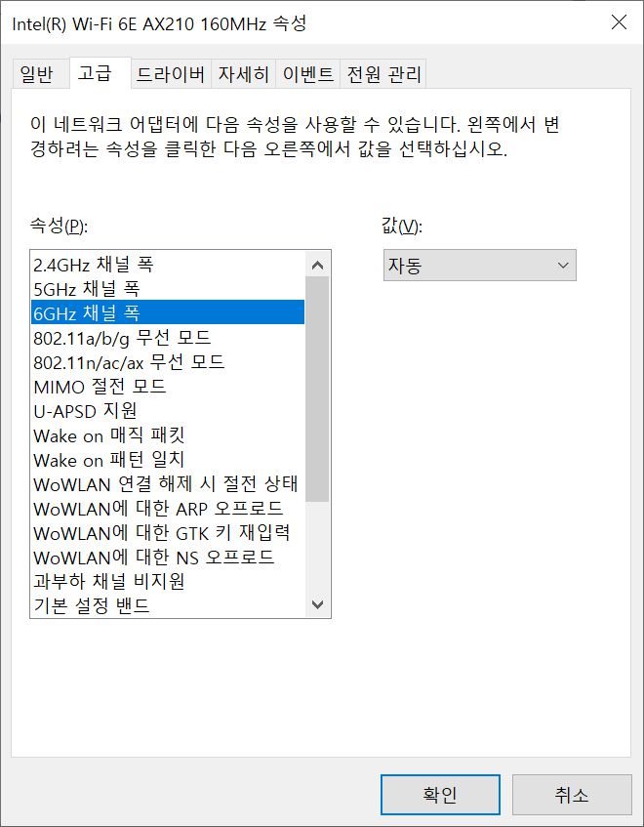Select the 5GHz 채널 폭 property
Viewport: 644px width, 827px height.
pyautogui.click(x=168, y=288)
